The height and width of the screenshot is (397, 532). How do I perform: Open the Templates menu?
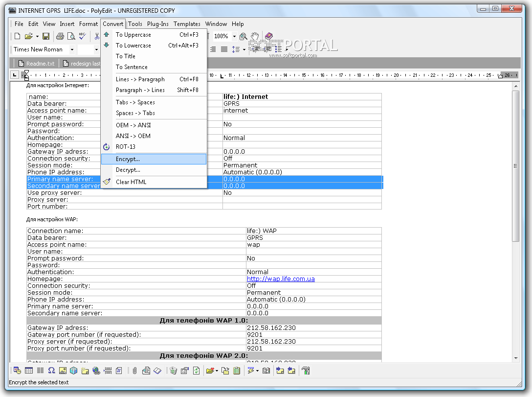click(187, 24)
